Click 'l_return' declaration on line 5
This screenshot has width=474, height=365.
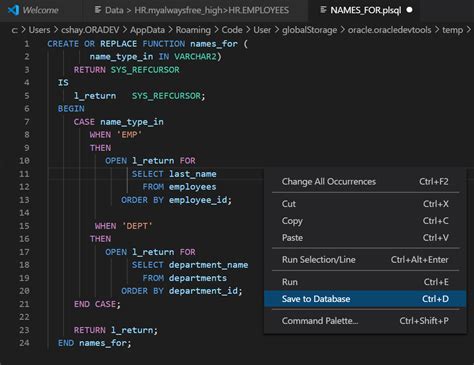pos(95,96)
